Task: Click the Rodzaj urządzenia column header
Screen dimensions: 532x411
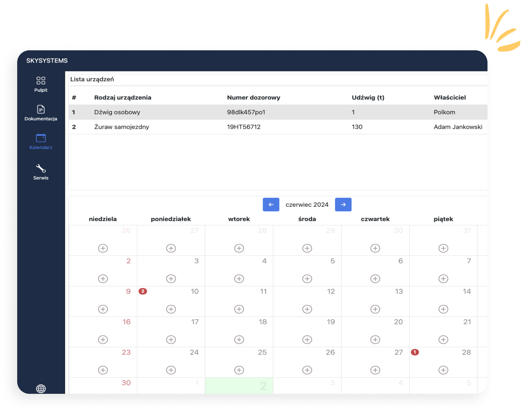Action: (123, 98)
